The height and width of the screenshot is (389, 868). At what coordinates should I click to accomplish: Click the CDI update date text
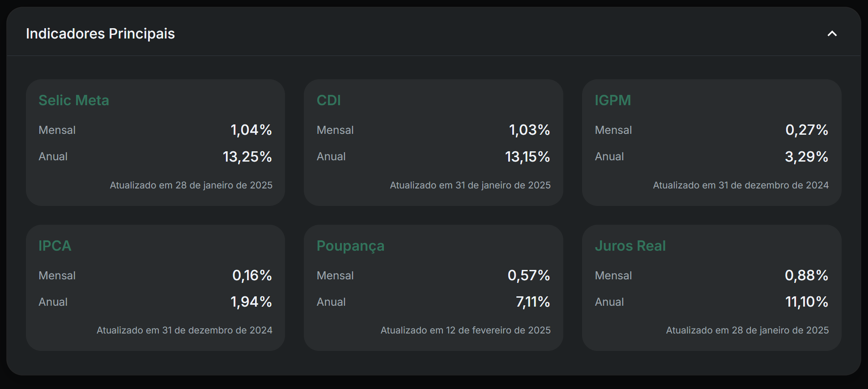[x=470, y=185]
